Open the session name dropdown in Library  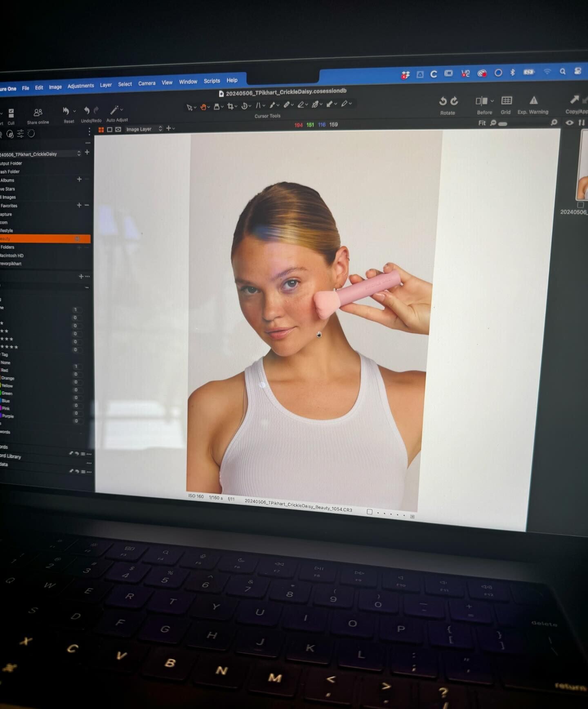coord(79,153)
